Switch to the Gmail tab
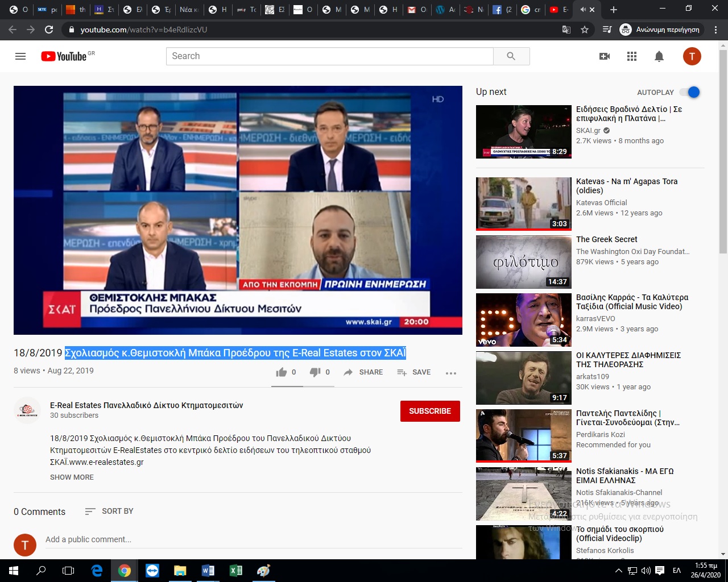 pos(417,10)
